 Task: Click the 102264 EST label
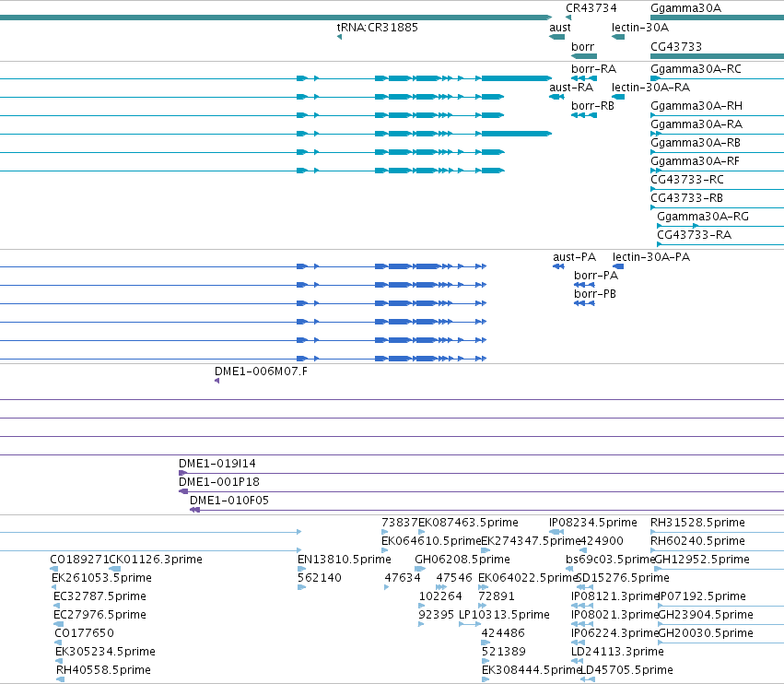point(440,596)
